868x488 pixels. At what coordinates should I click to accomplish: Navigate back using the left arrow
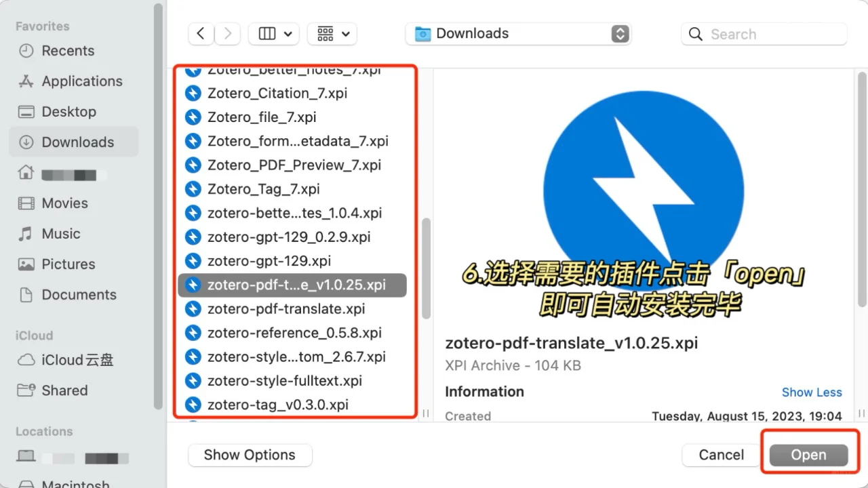point(201,33)
